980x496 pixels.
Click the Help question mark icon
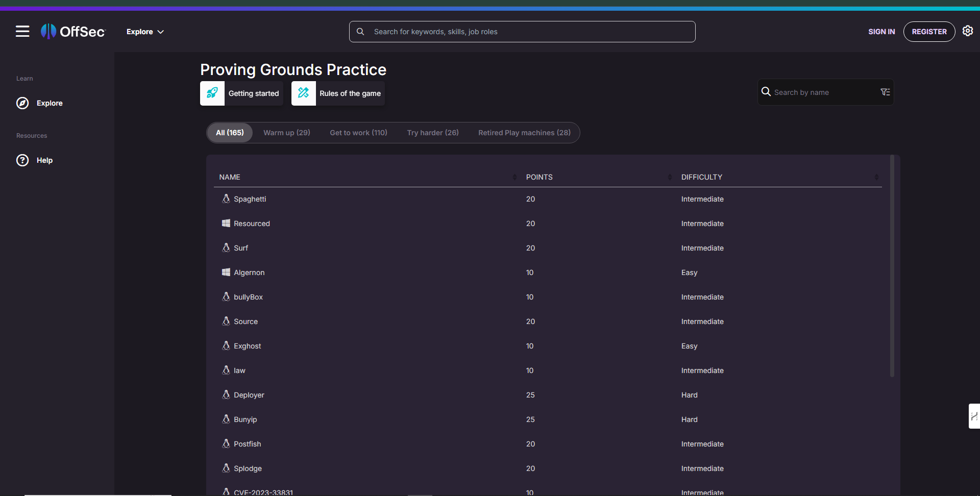[x=22, y=160]
